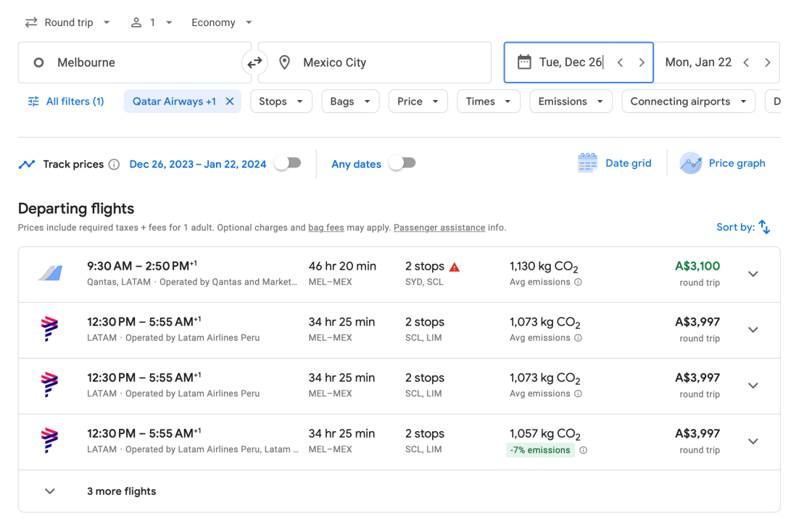Open the Round trip dropdown
The width and height of the screenshot is (812, 529).
click(67, 22)
